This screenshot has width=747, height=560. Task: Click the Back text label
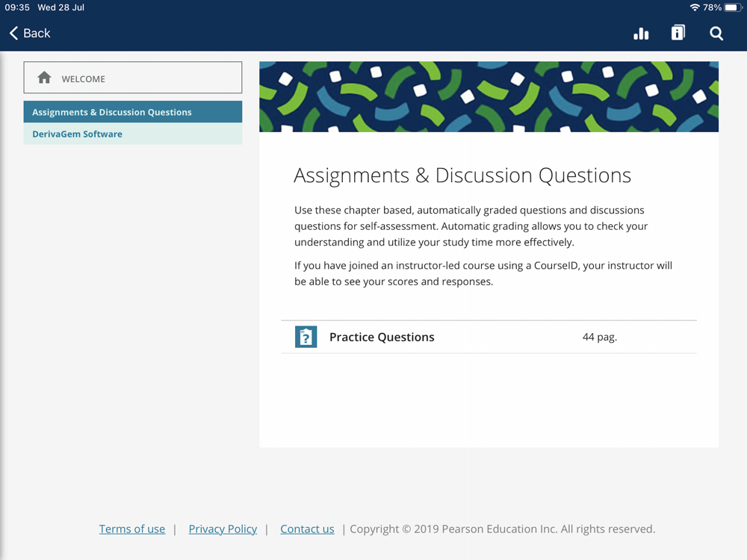point(37,33)
